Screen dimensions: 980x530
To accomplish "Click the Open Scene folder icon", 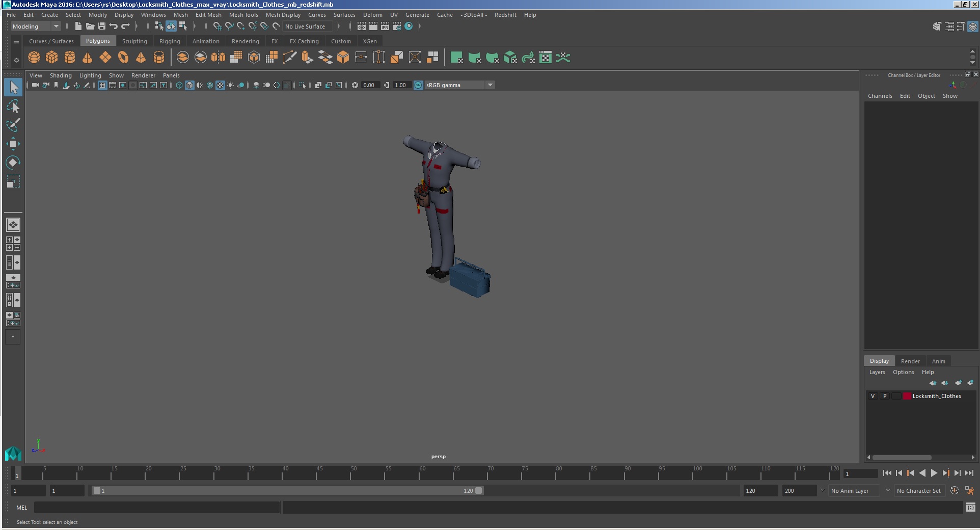I will [x=90, y=26].
